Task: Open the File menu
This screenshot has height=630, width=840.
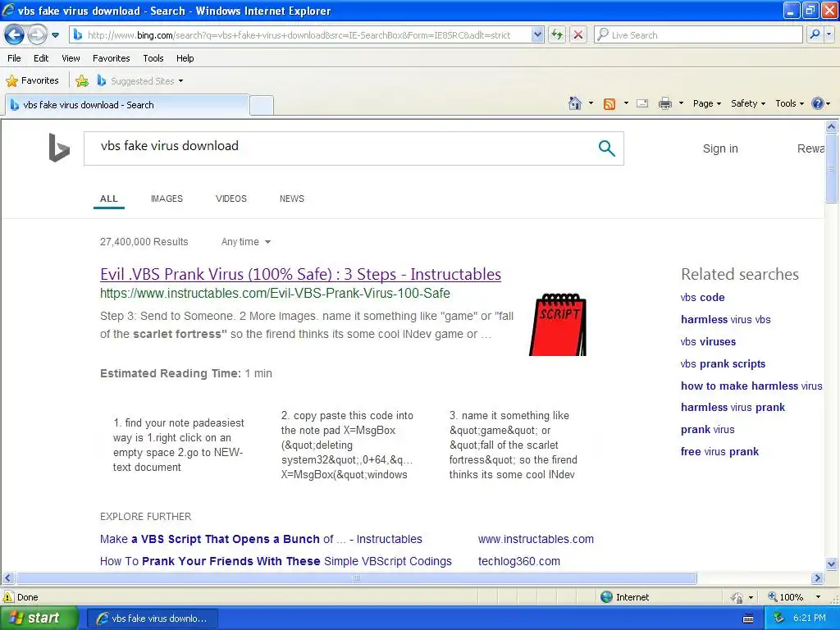Action: 15,58
